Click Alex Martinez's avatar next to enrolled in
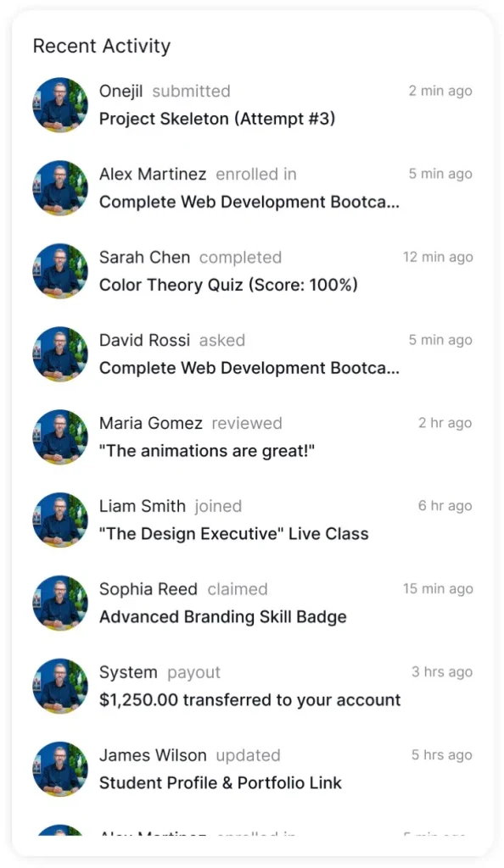The image size is (504, 868). pos(60,188)
